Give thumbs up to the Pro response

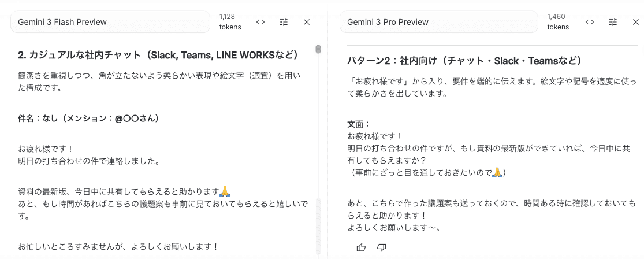coord(361,247)
